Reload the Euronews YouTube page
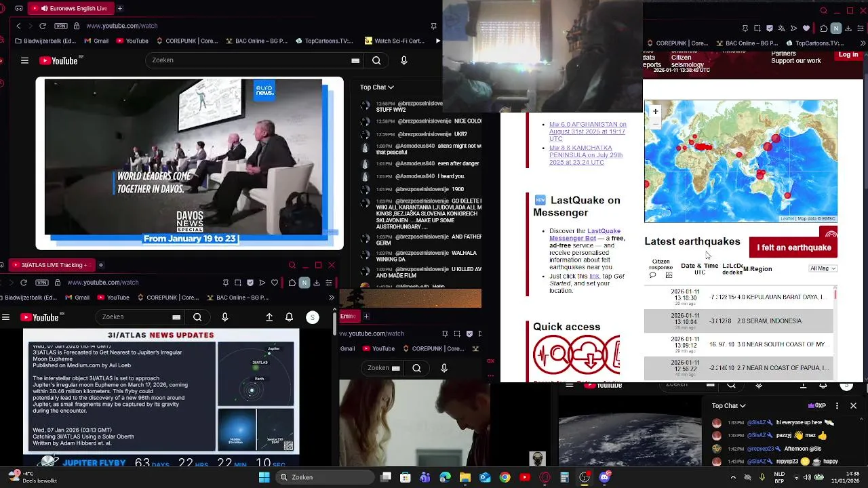Screen dimensions: 868x488 coord(43,26)
